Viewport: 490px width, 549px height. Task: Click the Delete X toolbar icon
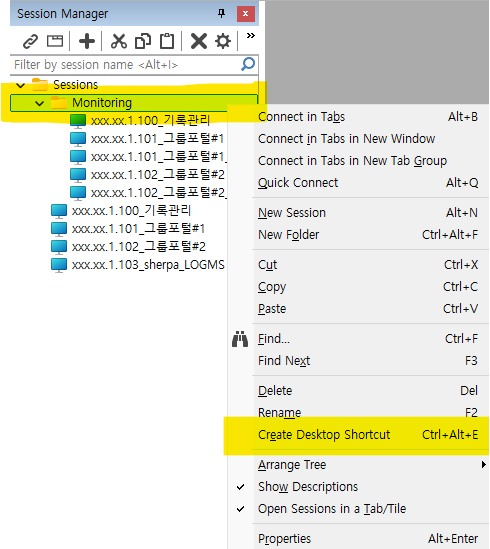(x=199, y=41)
